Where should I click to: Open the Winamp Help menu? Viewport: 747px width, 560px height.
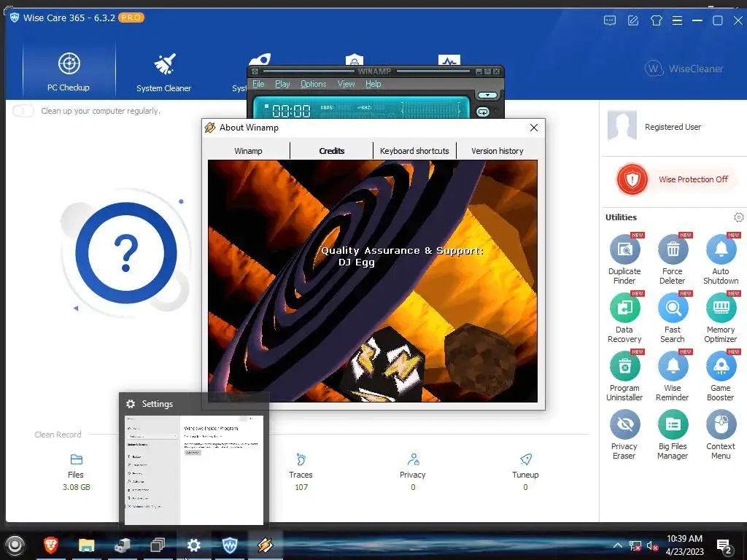[373, 84]
